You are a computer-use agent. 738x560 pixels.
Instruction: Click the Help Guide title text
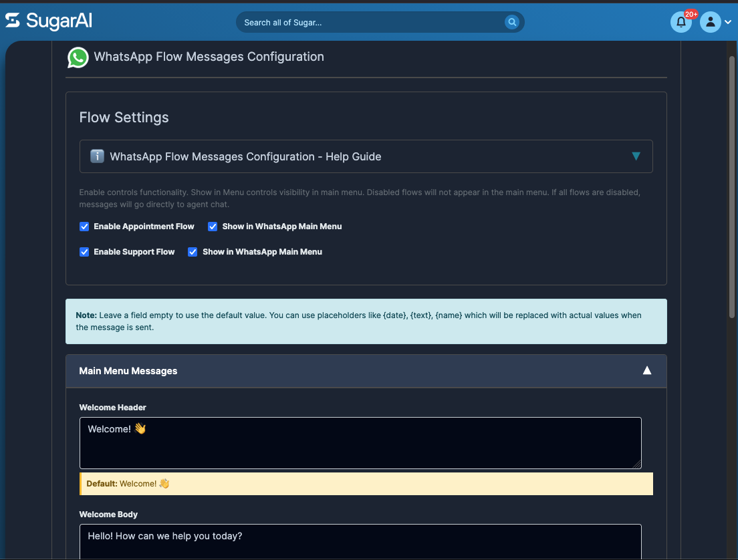(x=245, y=156)
